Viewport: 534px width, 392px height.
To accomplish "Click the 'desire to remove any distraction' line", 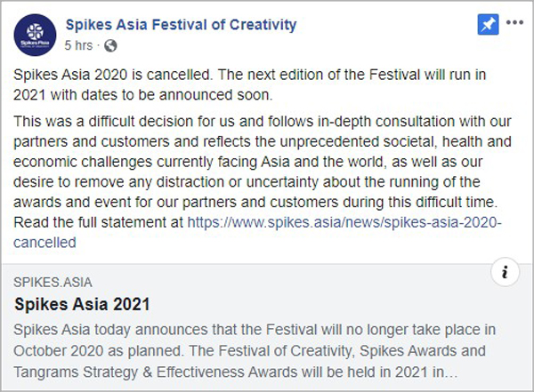I will (x=247, y=182).
